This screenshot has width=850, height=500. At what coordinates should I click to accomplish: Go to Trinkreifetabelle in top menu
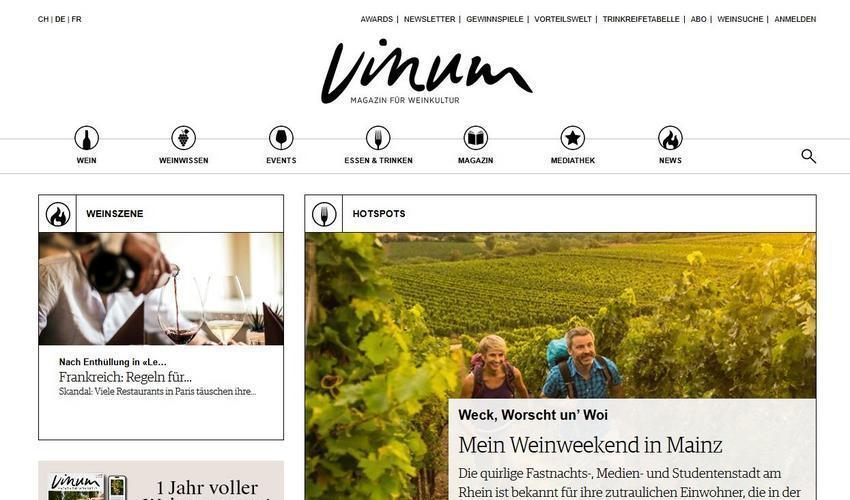point(641,19)
